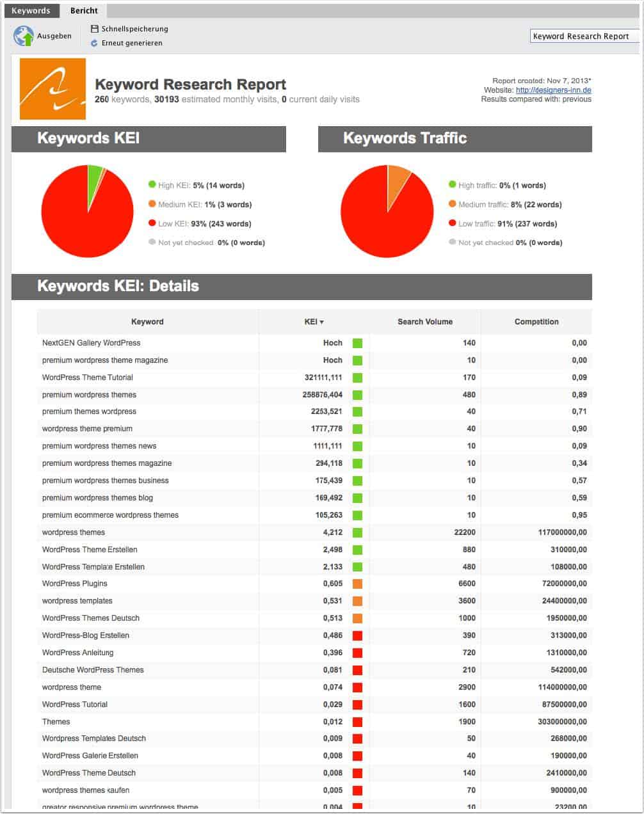Click the Ausgeben globe upload icon
This screenshot has height=814, width=644.
click(x=24, y=36)
